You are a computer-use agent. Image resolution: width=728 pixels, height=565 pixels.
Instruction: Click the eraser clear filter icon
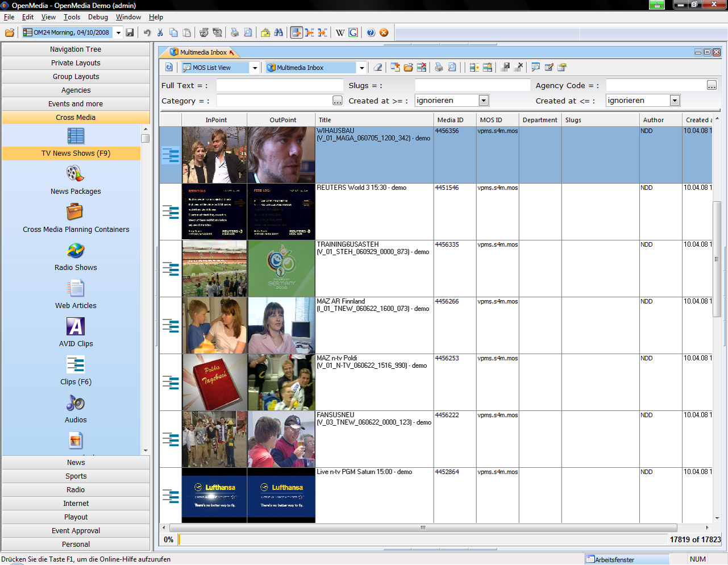(x=378, y=68)
